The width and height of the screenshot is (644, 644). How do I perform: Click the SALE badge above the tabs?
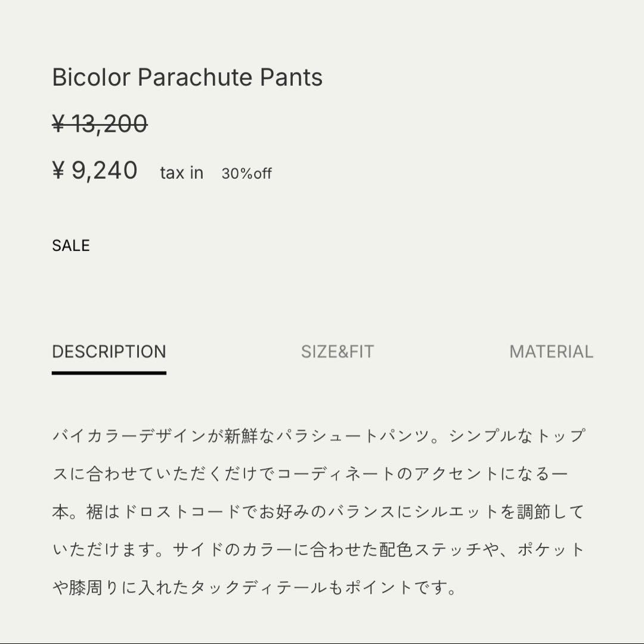click(70, 244)
